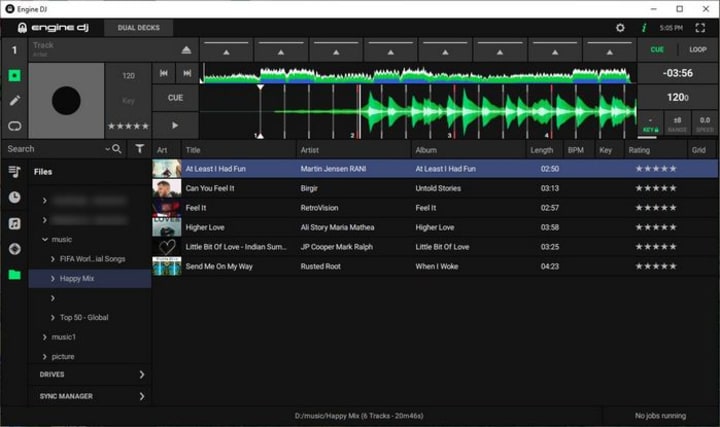The width and height of the screenshot is (720, 427).
Task: Select the Higher Love track artwork
Action: pyautogui.click(x=166, y=227)
